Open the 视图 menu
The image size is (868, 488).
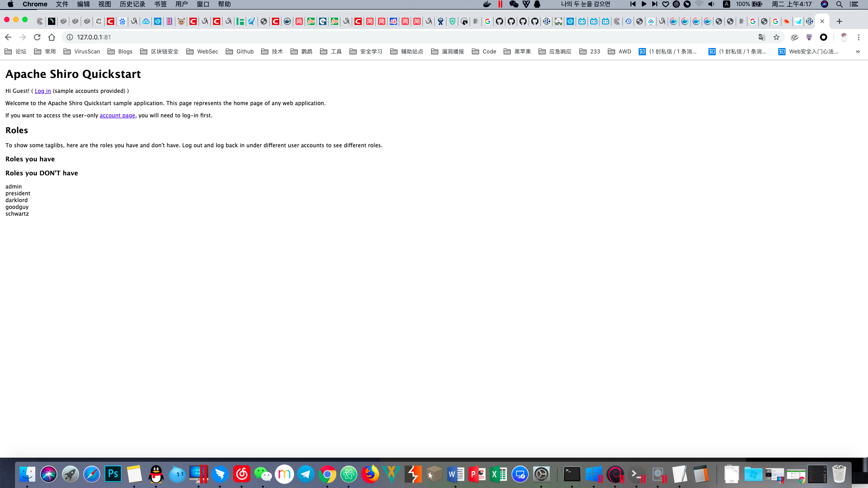[105, 4]
